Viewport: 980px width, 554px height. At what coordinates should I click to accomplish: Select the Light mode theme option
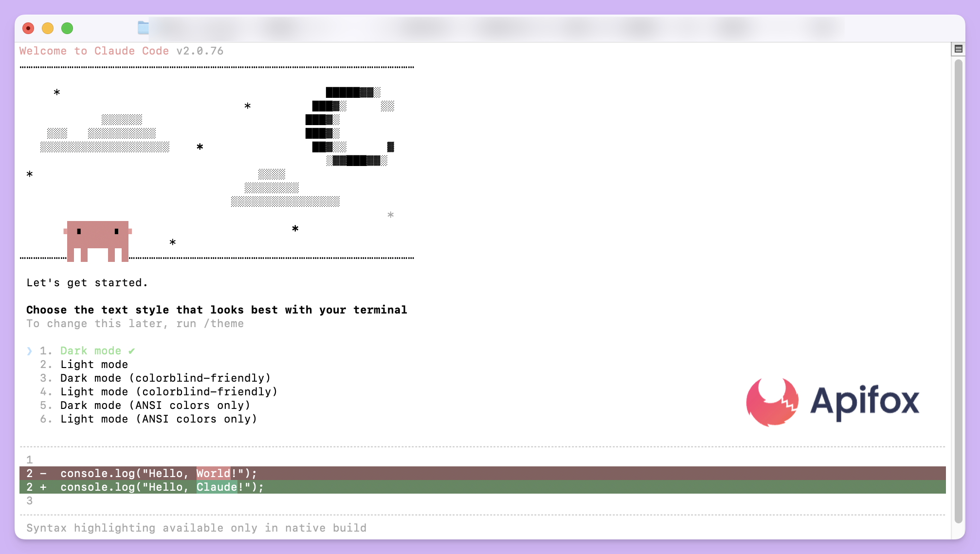pyautogui.click(x=94, y=365)
